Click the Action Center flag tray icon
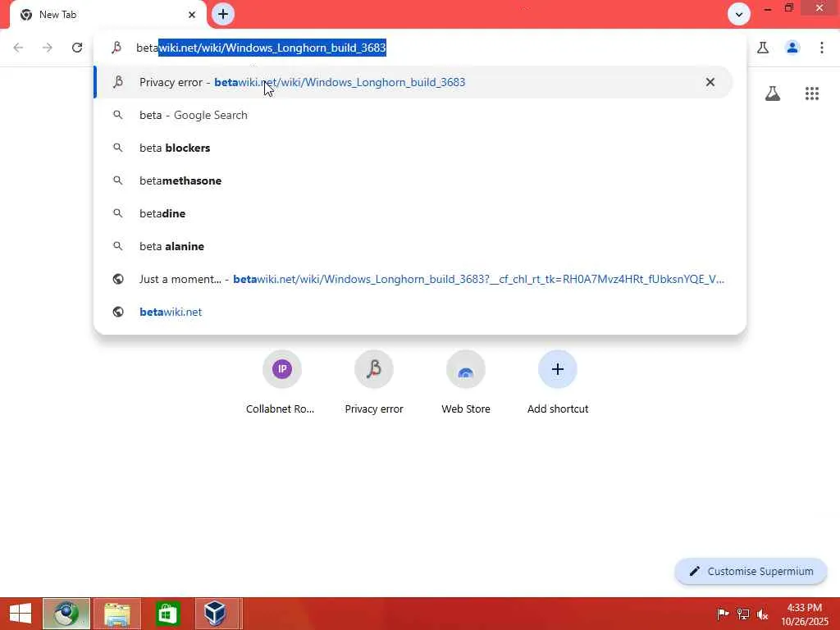 pyautogui.click(x=723, y=614)
